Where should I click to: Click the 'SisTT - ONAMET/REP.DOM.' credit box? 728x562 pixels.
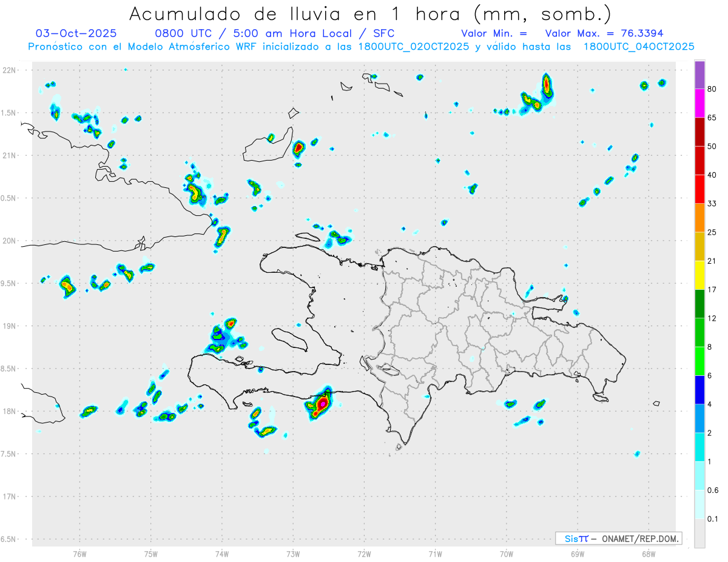(618, 538)
